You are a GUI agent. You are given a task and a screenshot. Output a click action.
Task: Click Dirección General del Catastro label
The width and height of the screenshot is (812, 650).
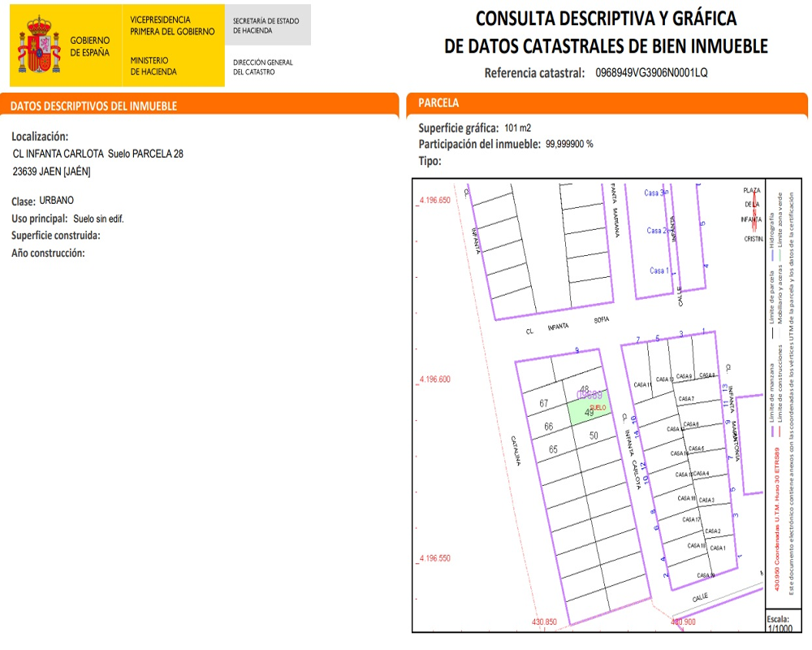coord(263,67)
